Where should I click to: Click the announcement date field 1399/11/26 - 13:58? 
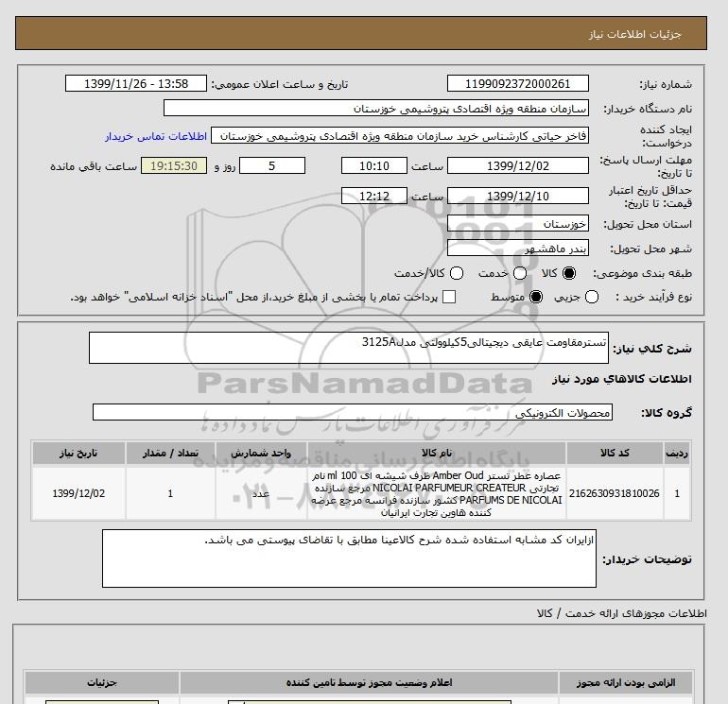[136, 83]
